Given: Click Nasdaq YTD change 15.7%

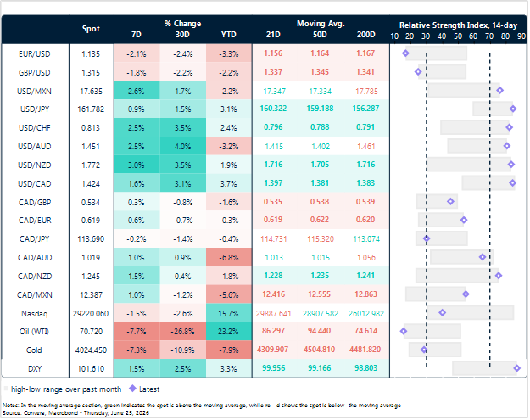Looking at the screenshot, I should 229,313.
